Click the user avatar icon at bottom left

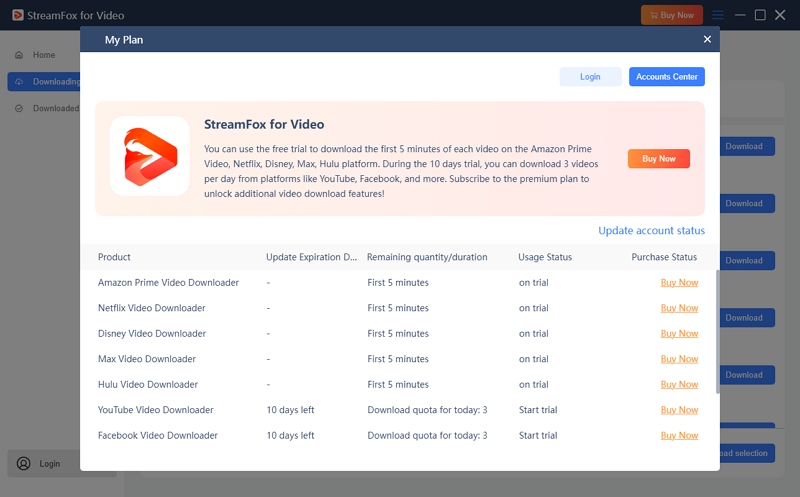pyautogui.click(x=23, y=463)
